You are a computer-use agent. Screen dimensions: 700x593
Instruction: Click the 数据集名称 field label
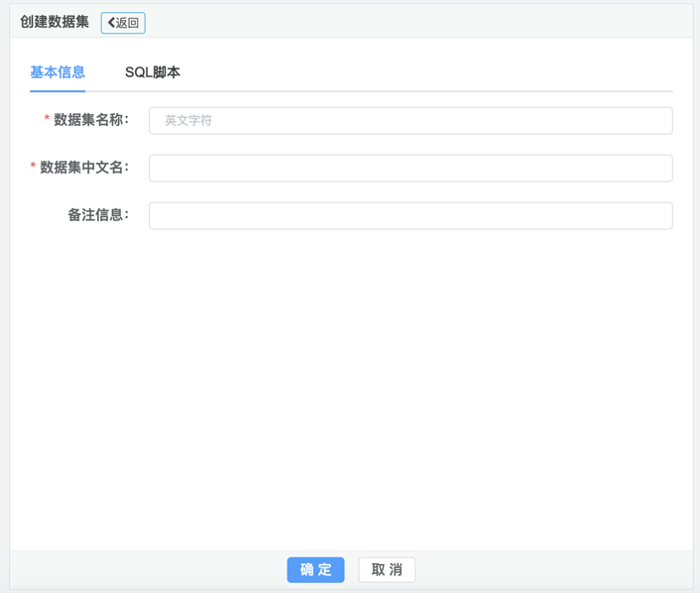tap(91, 120)
